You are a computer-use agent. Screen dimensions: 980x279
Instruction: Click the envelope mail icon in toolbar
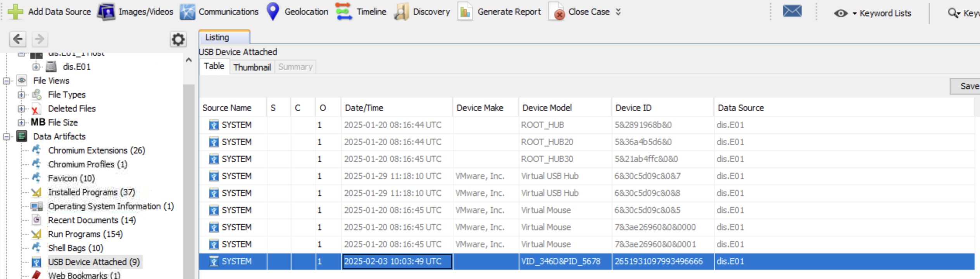point(792,11)
